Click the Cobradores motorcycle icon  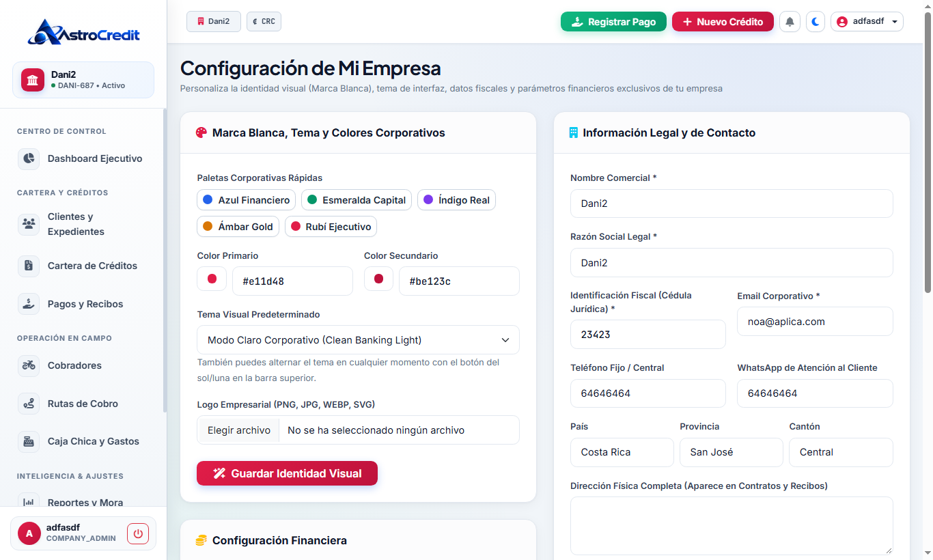pos(29,365)
